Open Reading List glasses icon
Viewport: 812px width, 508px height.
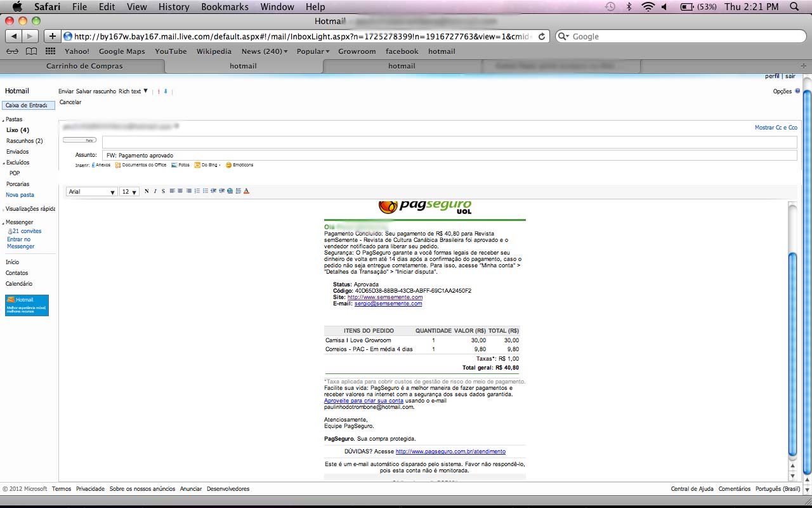[12, 51]
